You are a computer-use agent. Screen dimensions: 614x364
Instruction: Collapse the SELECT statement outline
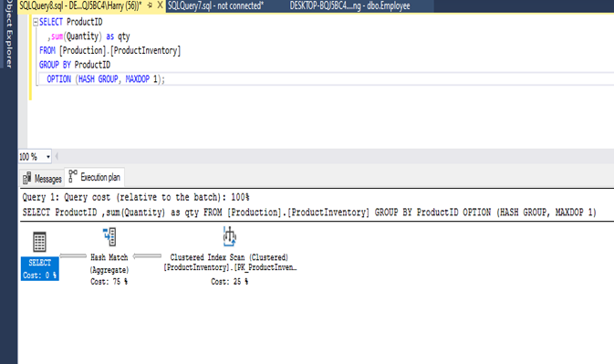[x=36, y=22]
